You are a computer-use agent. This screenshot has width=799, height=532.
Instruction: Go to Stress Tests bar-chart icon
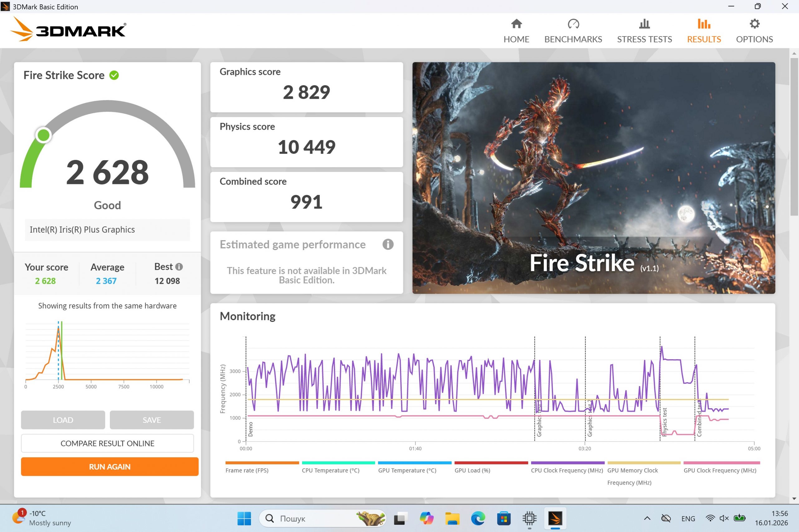(644, 24)
